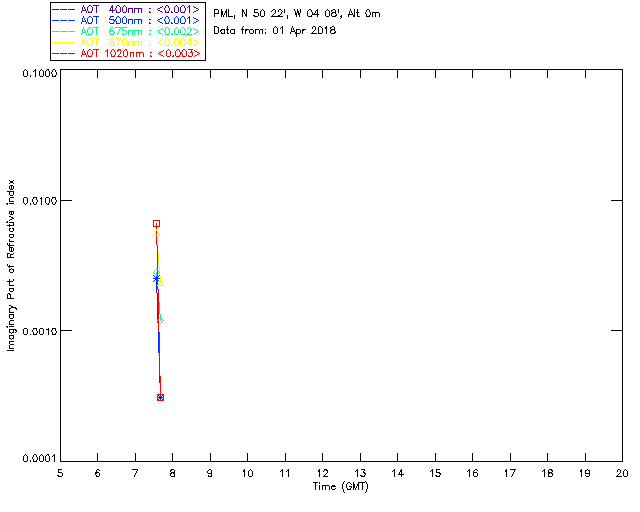640x512 pixels.
Task: Click the AOT 870nm yellow legend entry
Action: (126, 42)
